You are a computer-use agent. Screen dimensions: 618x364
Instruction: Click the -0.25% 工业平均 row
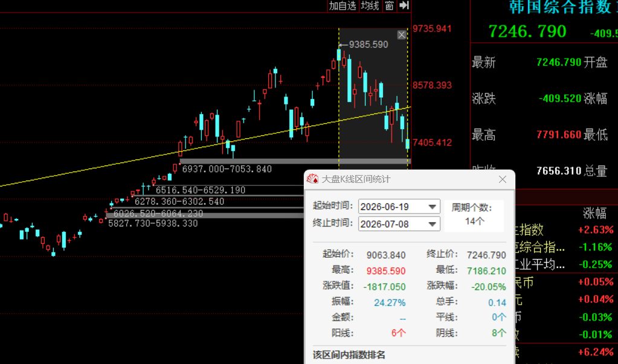pos(567,264)
